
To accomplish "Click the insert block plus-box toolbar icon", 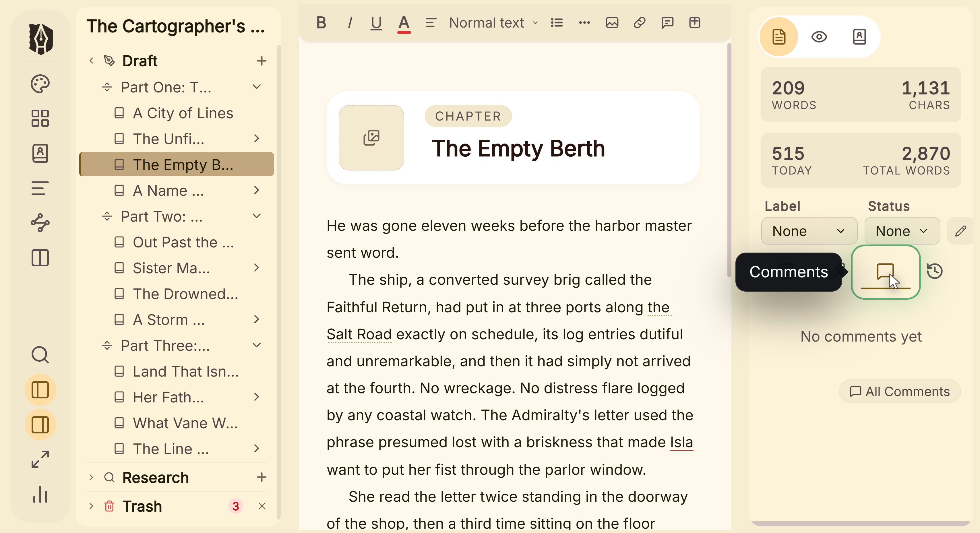I will pos(695,23).
